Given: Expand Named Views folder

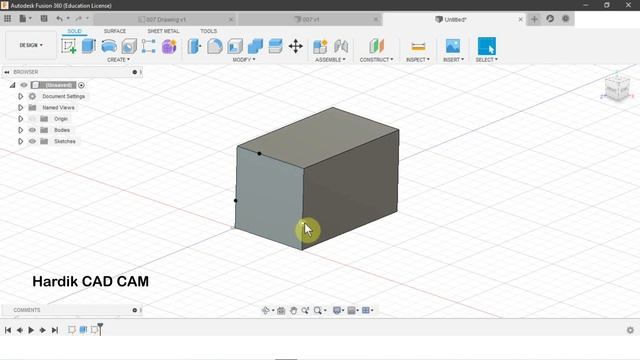Looking at the screenshot, I should point(20,108).
